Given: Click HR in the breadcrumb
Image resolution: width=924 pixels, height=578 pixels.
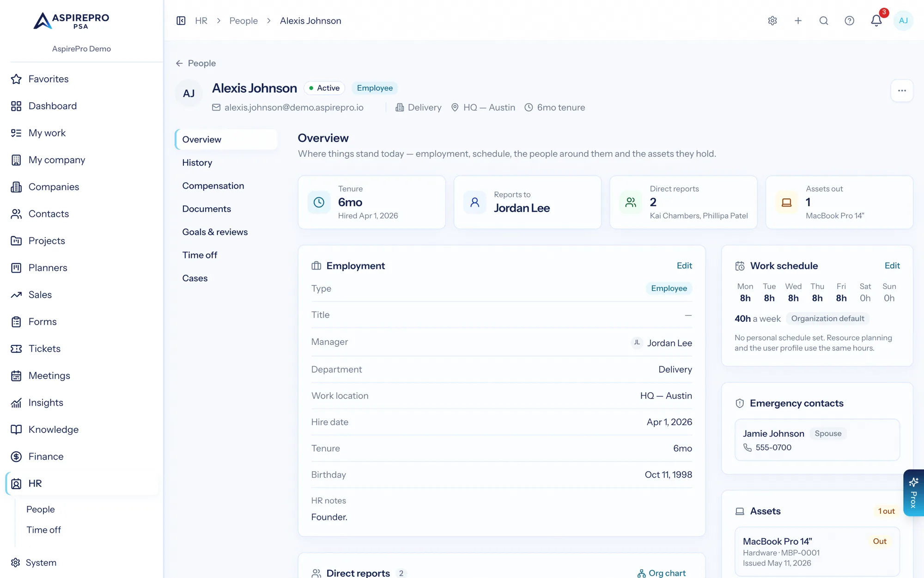Looking at the screenshot, I should tap(201, 21).
